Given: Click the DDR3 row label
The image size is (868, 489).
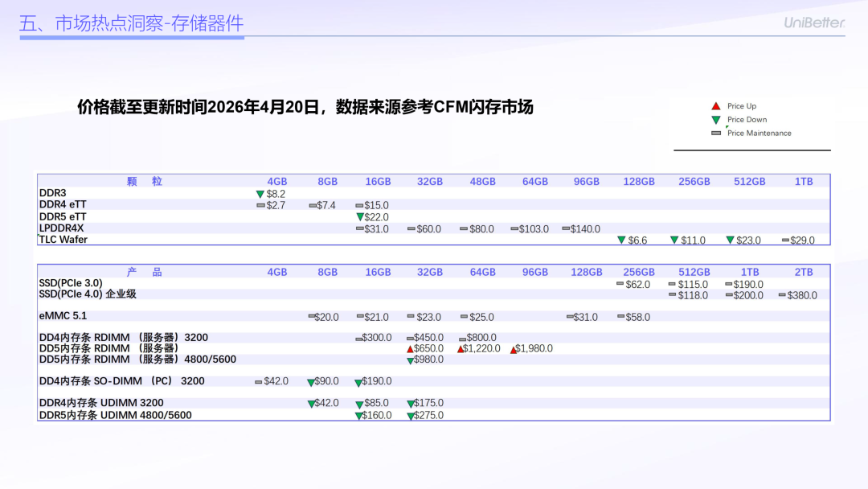Looking at the screenshot, I should click(52, 193).
